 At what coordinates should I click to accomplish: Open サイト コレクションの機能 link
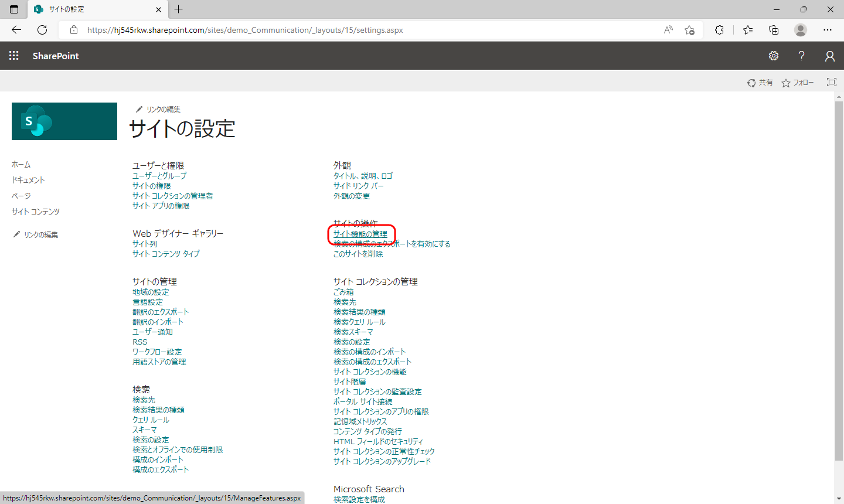(370, 372)
